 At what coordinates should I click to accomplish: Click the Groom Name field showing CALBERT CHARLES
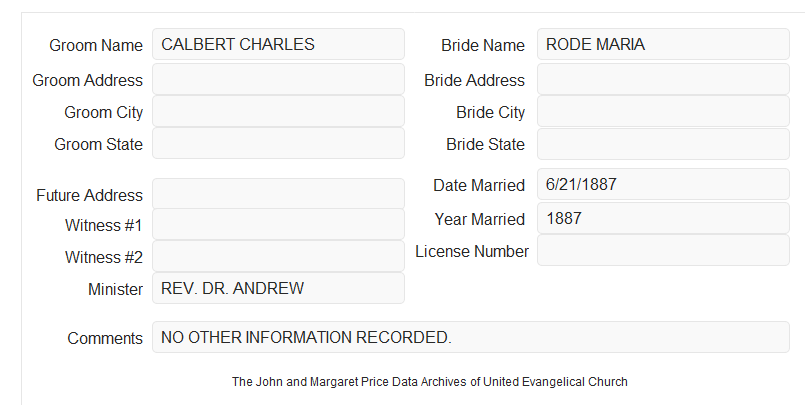tap(278, 44)
